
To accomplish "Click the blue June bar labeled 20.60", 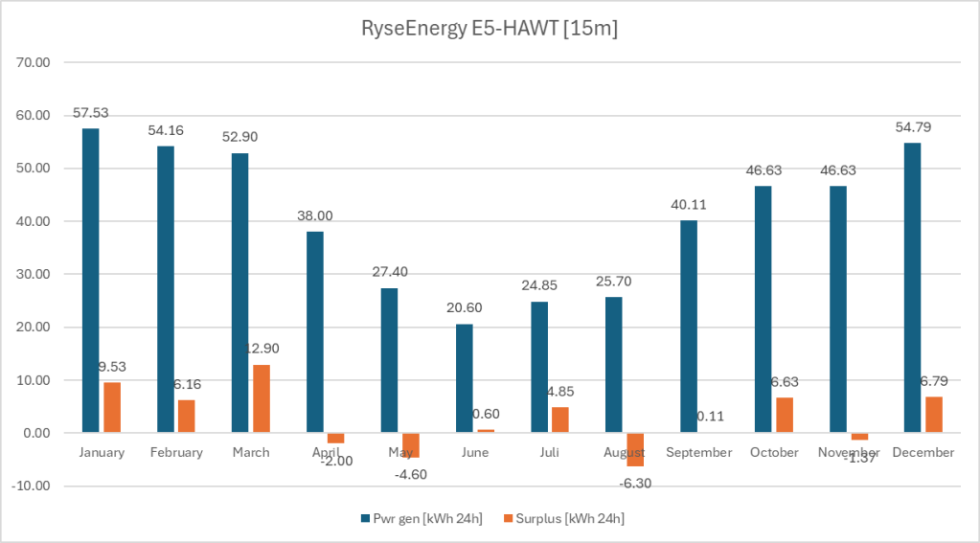I will pyautogui.click(x=464, y=378).
